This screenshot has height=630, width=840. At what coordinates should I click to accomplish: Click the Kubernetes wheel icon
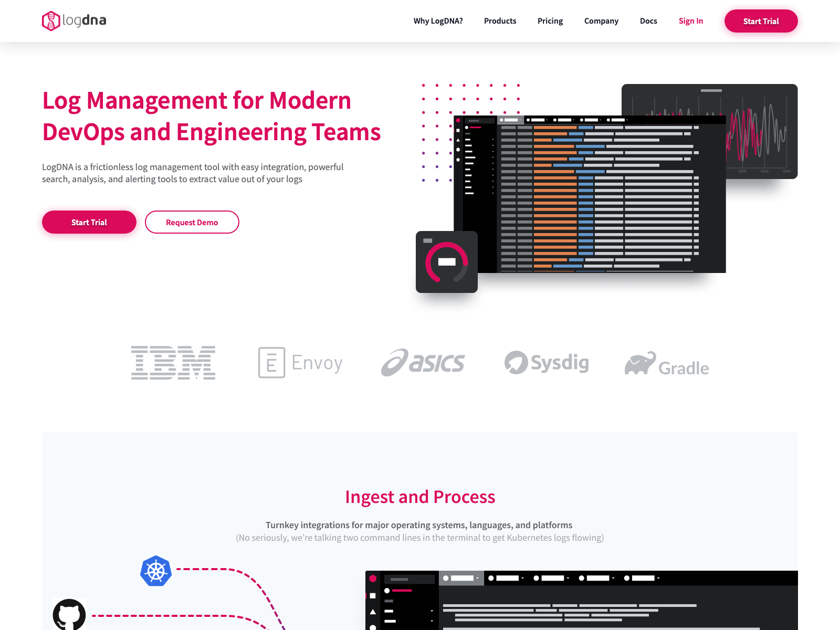(156, 571)
